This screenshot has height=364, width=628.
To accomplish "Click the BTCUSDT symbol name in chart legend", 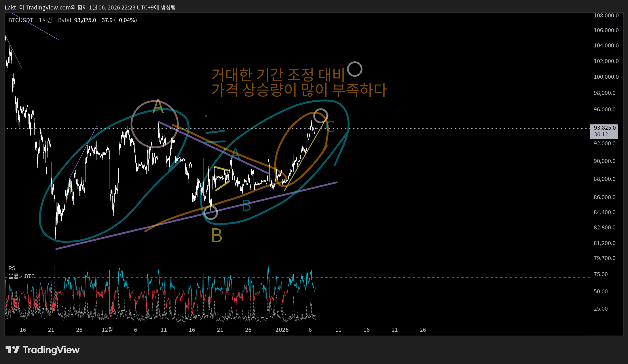I will (21, 20).
